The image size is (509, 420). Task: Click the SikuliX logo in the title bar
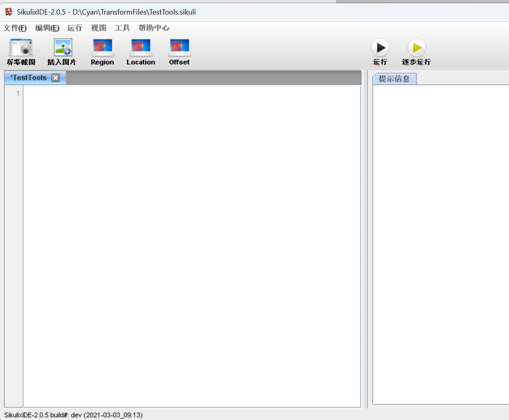click(x=8, y=12)
